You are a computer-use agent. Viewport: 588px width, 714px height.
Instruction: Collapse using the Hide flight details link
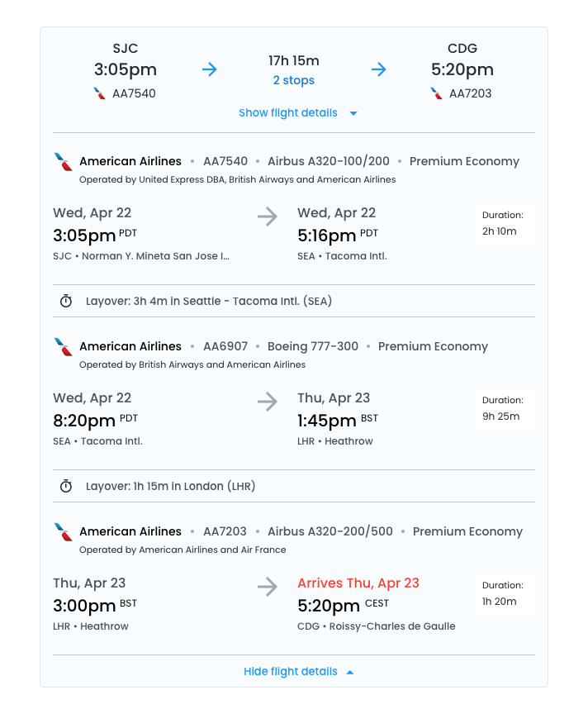click(x=291, y=672)
